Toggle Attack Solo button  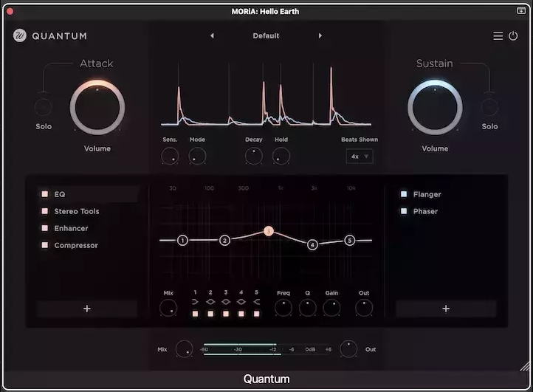tap(43, 107)
